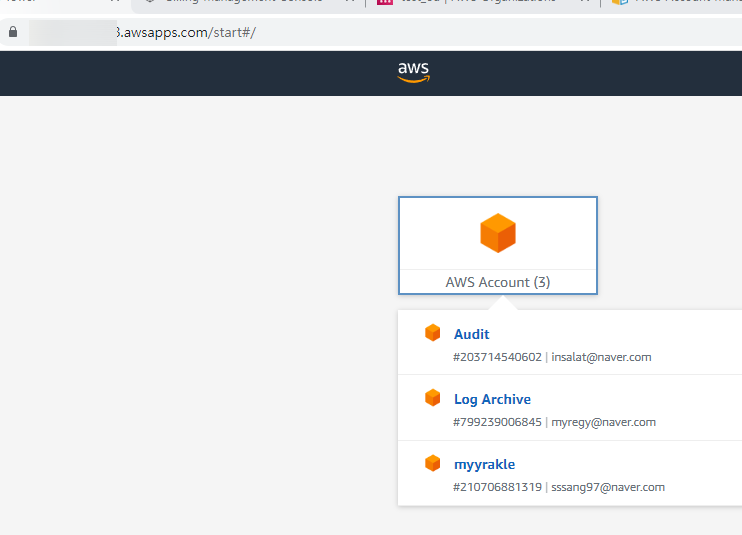Screen dimensions: 742x535
Task: Open the Log Archive account
Action: tap(492, 399)
